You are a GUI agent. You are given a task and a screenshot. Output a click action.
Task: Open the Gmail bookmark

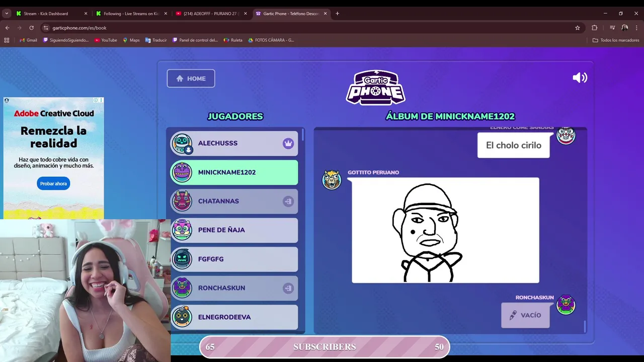(x=28, y=40)
